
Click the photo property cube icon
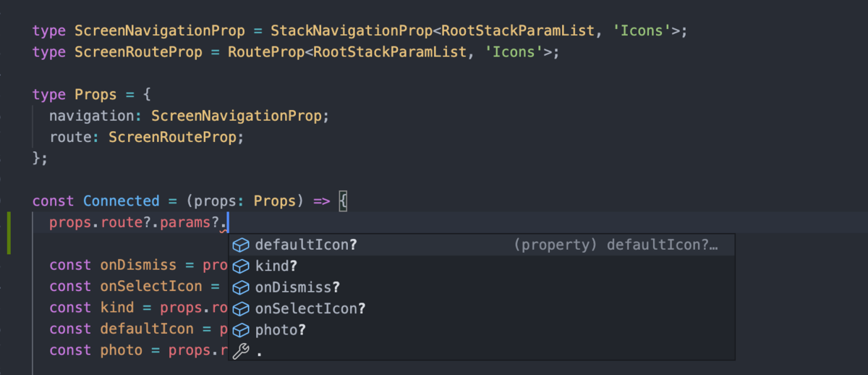coord(241,330)
